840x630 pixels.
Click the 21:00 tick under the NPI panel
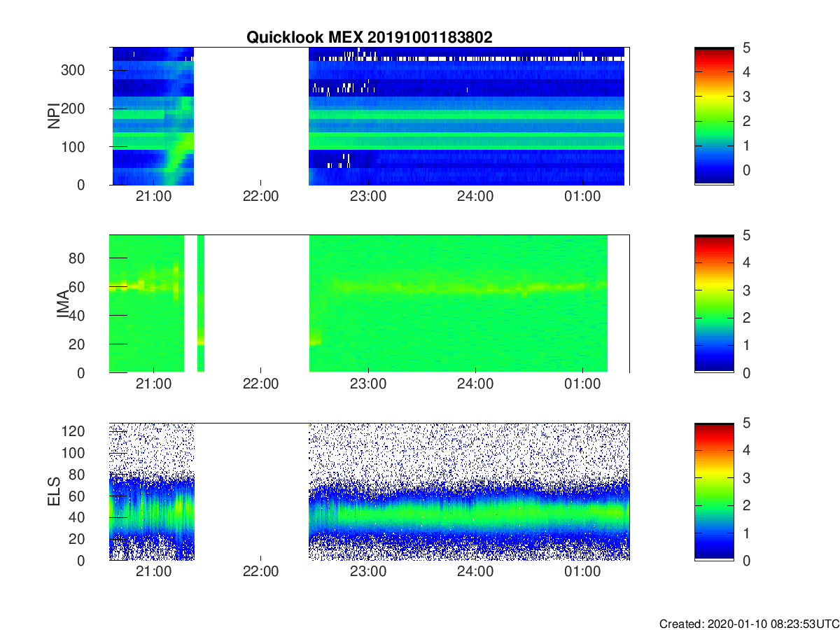click(x=153, y=197)
